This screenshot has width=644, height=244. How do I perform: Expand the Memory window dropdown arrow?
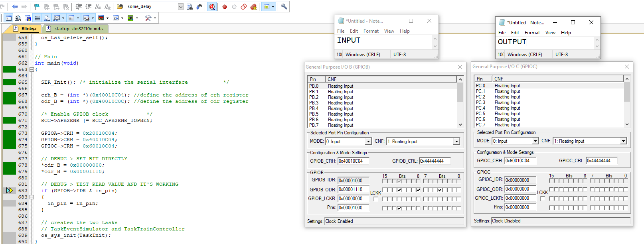point(78,18)
